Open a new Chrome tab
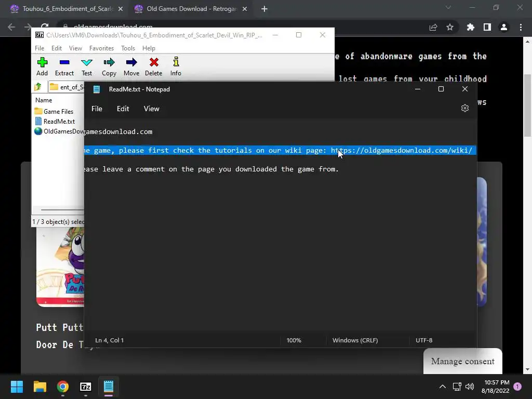Viewport: 532px width, 399px height. coord(264,9)
